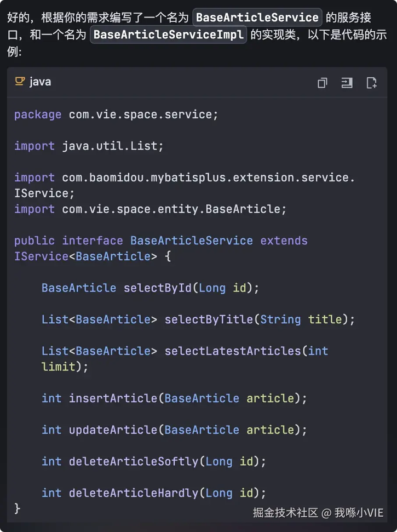
Task: Click the java language label
Action: tap(40, 82)
